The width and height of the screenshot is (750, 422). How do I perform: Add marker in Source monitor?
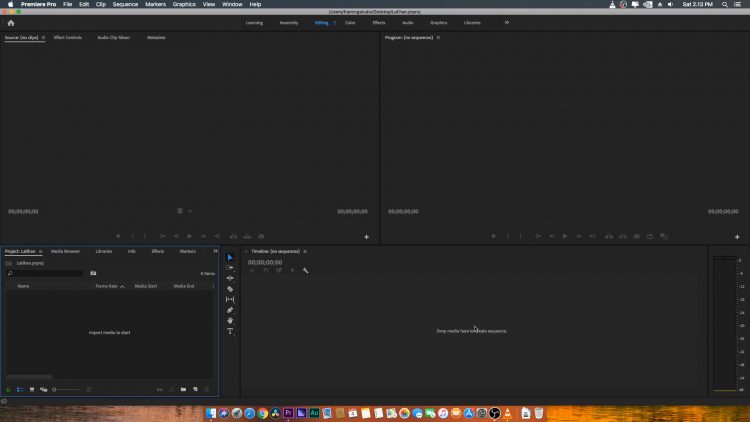tap(118, 236)
